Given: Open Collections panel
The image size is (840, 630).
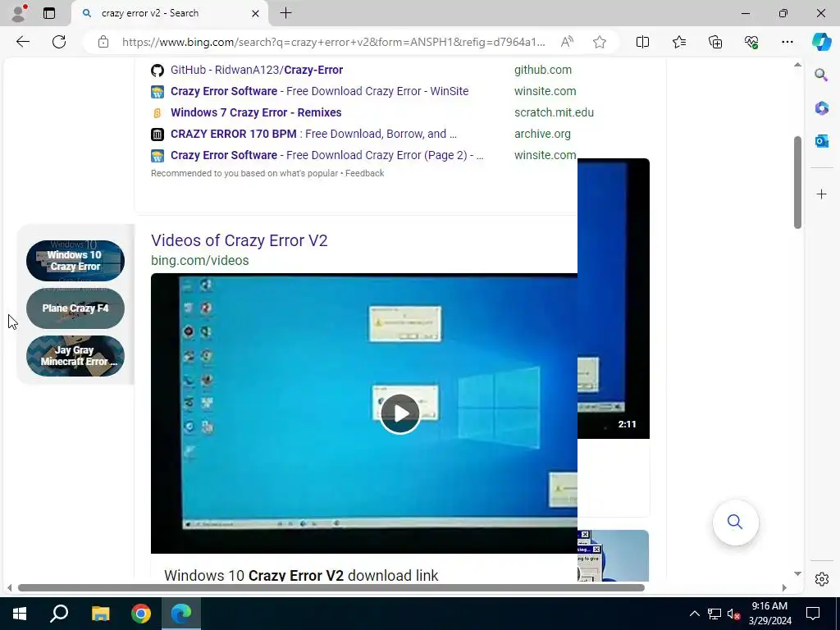Looking at the screenshot, I should [x=715, y=42].
